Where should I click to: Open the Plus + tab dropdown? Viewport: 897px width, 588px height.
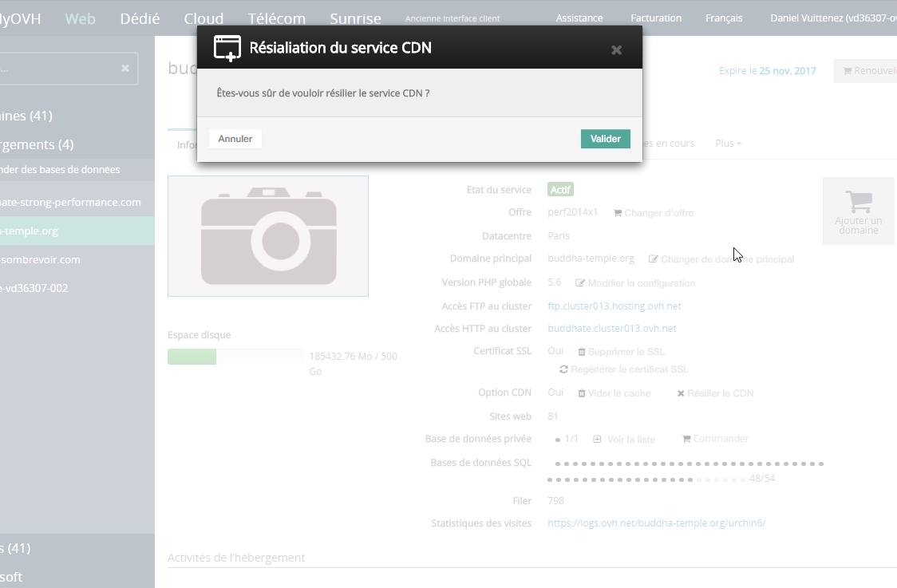[729, 144]
